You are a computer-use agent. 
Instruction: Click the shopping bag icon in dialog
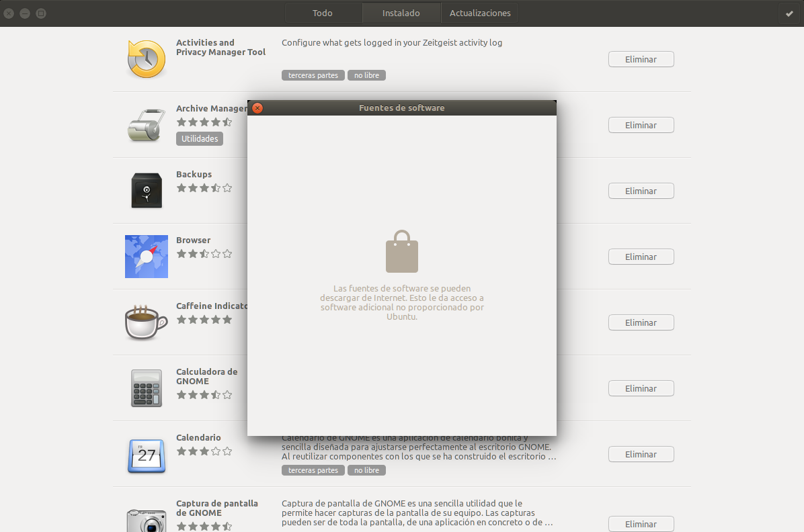pyautogui.click(x=402, y=251)
